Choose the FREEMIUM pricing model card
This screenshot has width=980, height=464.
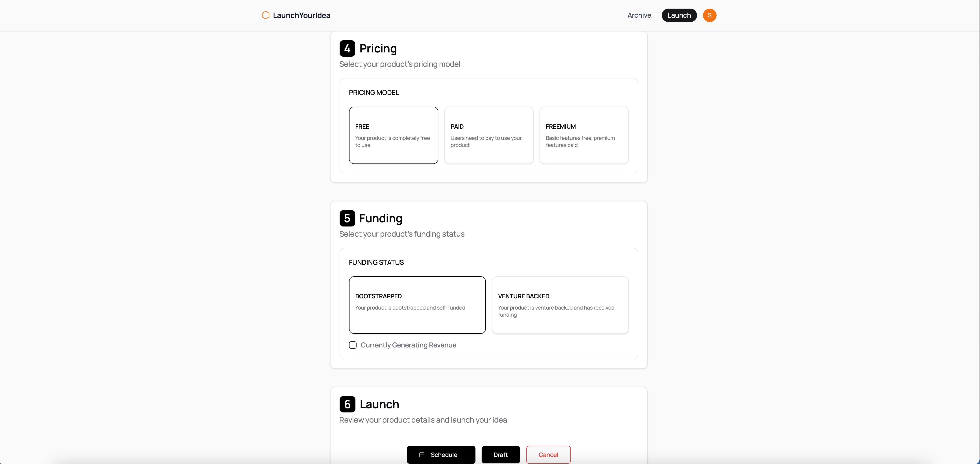[584, 135]
